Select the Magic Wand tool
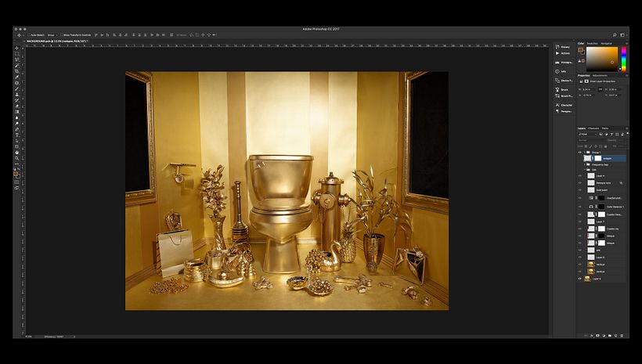This screenshot has height=364, width=642. tap(16, 66)
